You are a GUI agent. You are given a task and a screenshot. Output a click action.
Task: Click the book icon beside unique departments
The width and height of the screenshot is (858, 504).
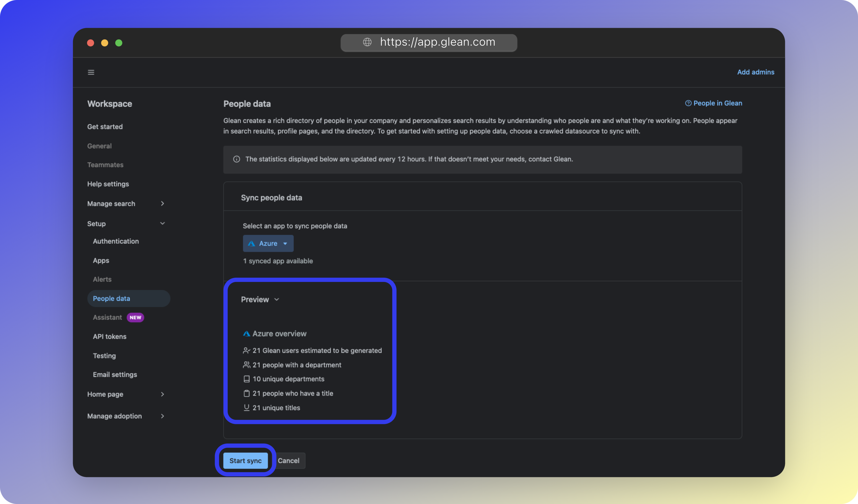tap(247, 379)
